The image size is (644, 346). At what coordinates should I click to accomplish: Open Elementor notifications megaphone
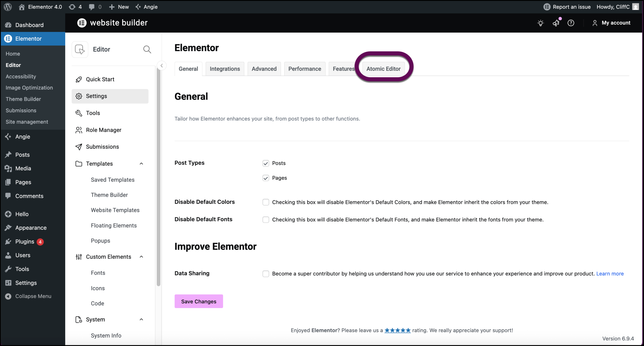(x=556, y=23)
